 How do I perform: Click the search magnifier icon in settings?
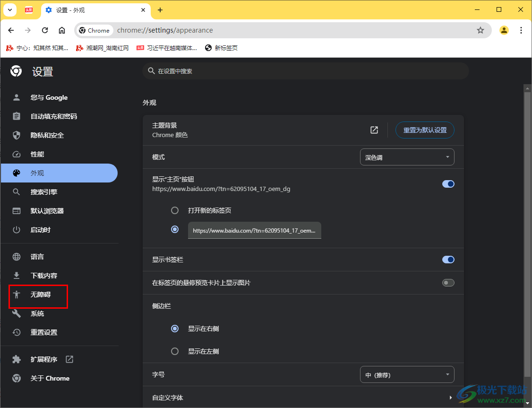[151, 71]
